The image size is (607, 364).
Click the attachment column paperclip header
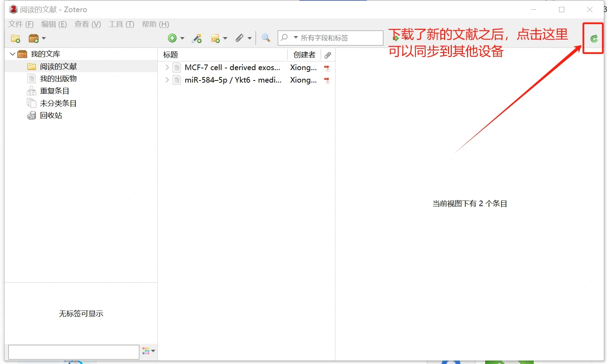point(328,54)
